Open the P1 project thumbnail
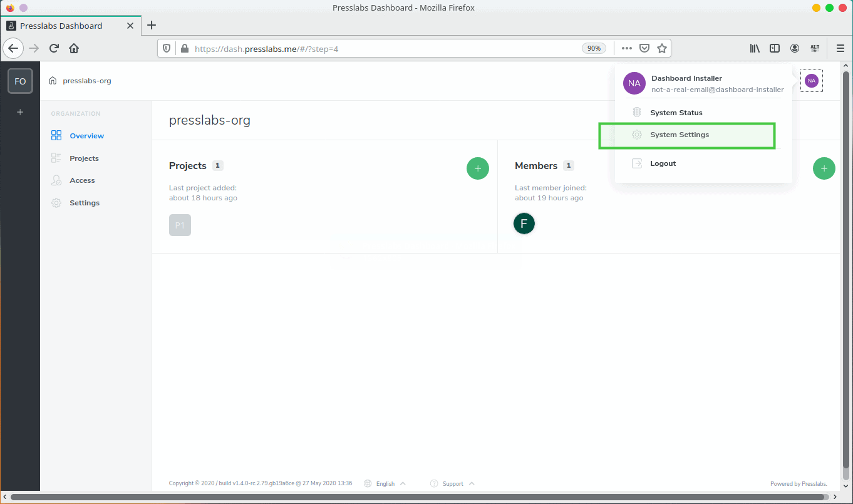Screen dimensions: 853x504 coord(180,225)
